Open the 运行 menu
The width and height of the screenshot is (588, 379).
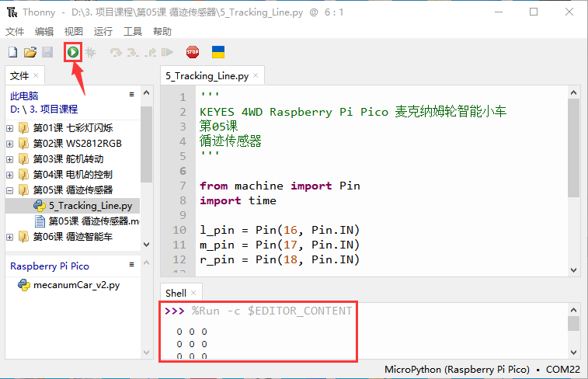click(x=103, y=32)
